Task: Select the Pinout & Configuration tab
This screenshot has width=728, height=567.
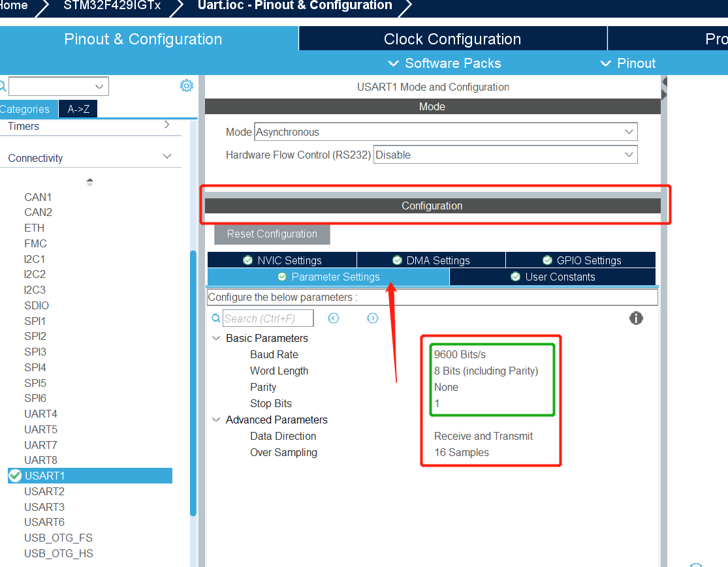Action: pos(143,39)
